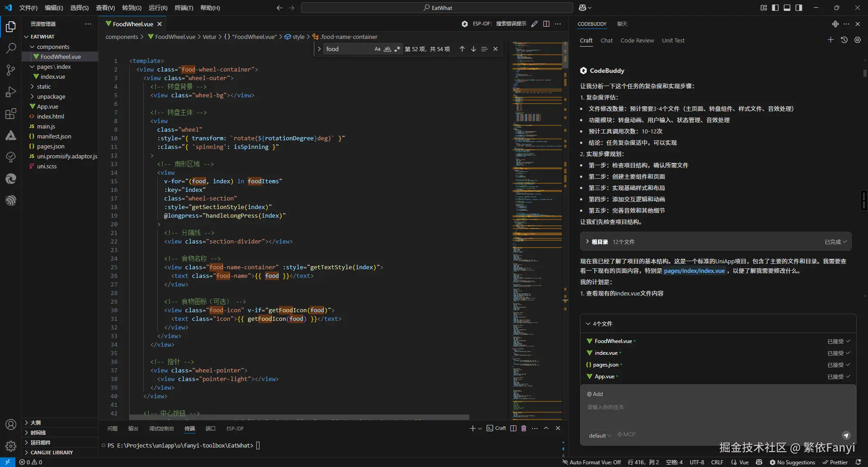The height and width of the screenshot is (467, 868).
Task: Switch to the Unit Test tab
Action: [x=673, y=40]
